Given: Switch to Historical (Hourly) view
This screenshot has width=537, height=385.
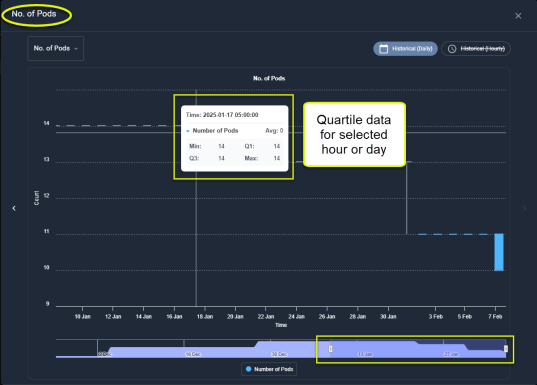Looking at the screenshot, I should coord(476,49).
